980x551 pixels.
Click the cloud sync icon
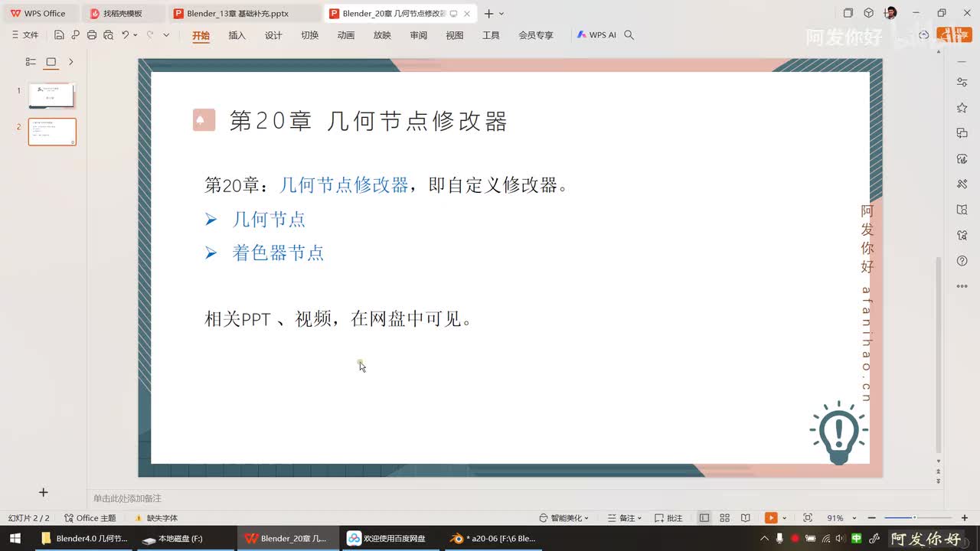924,35
